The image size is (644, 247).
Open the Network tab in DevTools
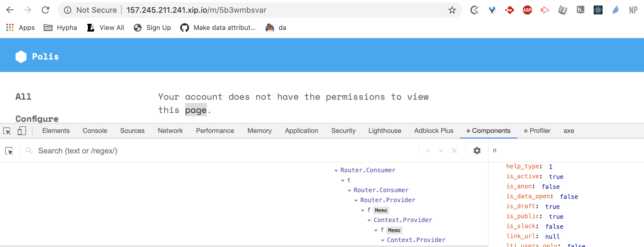[x=170, y=131]
